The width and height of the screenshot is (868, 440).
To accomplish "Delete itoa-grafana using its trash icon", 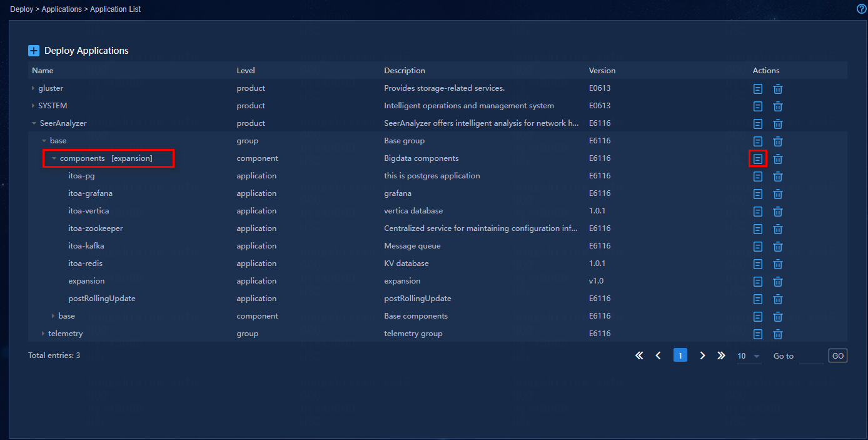I will pos(778,194).
